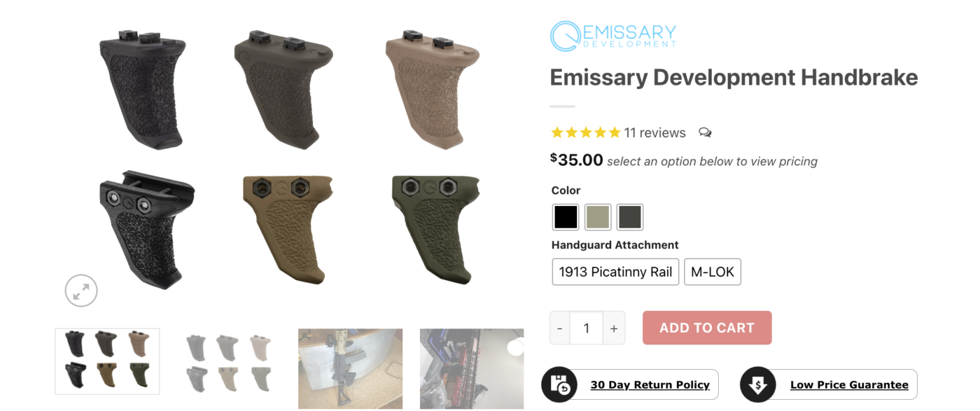This screenshot has height=411, width=980.
Task: Click the quantity input field
Action: point(587,328)
